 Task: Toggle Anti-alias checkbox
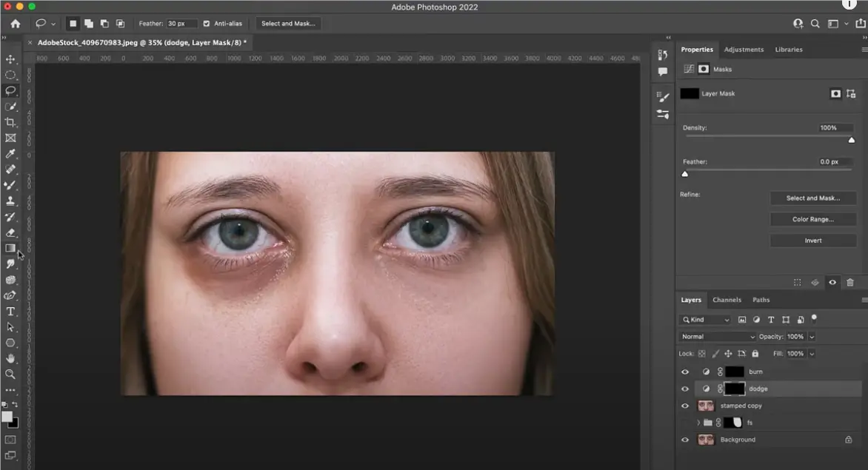click(x=207, y=23)
